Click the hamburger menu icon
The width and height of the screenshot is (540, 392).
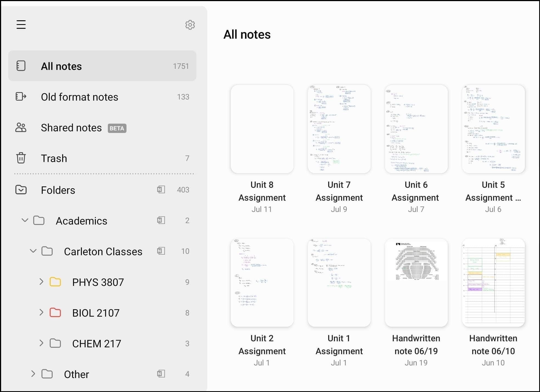pyautogui.click(x=21, y=24)
